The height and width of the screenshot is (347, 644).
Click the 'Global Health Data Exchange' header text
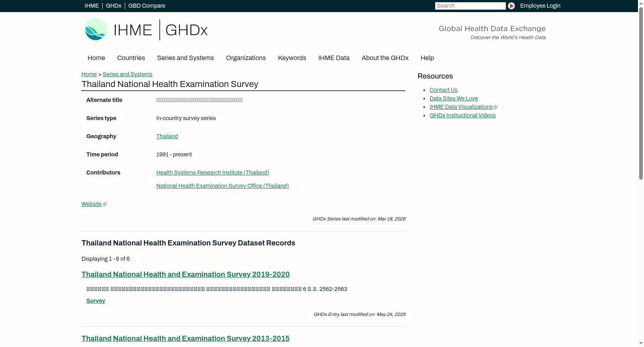[x=492, y=29]
